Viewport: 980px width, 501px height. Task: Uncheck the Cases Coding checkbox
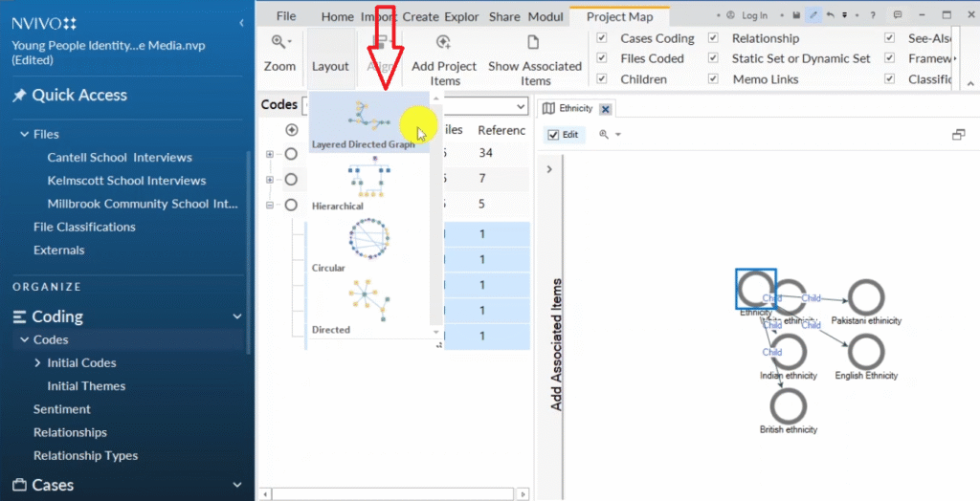[x=602, y=38]
